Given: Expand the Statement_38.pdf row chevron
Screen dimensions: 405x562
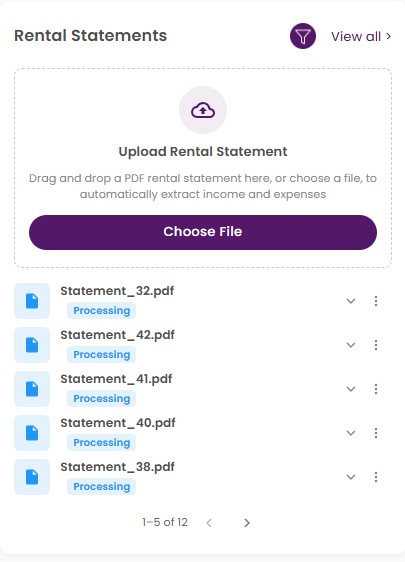Looking at the screenshot, I should click(x=351, y=477).
